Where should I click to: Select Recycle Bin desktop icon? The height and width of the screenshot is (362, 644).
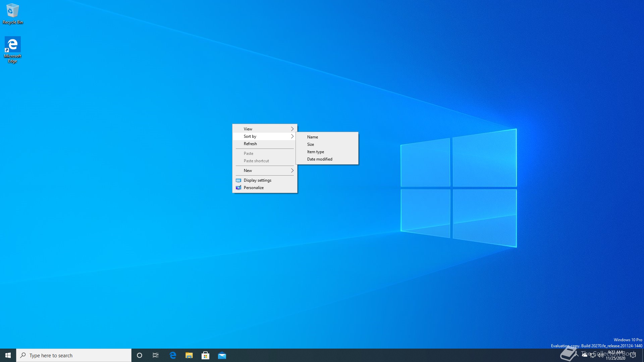pyautogui.click(x=13, y=14)
